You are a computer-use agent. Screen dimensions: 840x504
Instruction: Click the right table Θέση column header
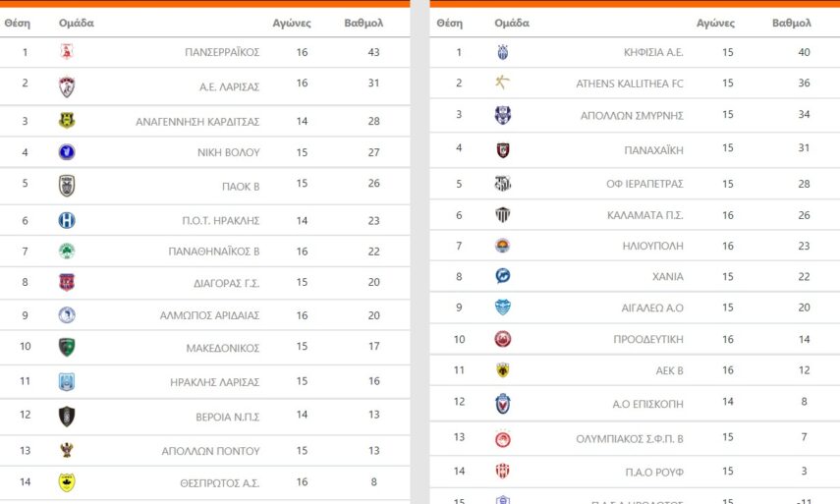tap(449, 23)
